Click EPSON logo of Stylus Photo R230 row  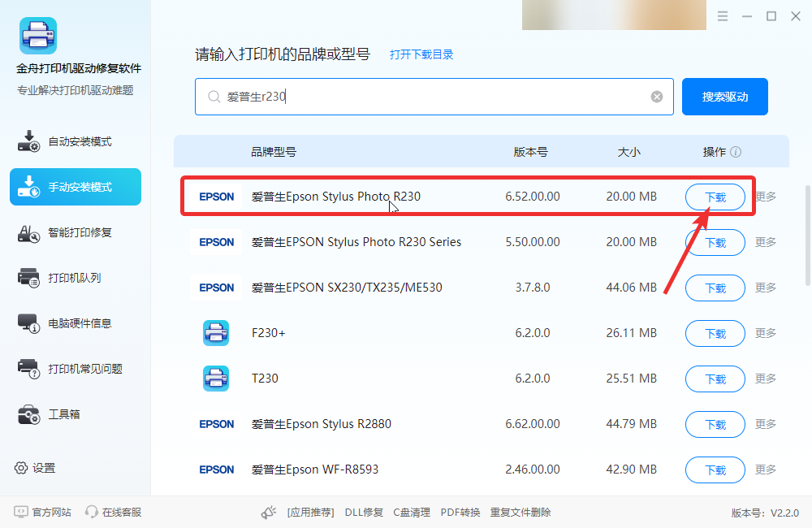tap(217, 197)
